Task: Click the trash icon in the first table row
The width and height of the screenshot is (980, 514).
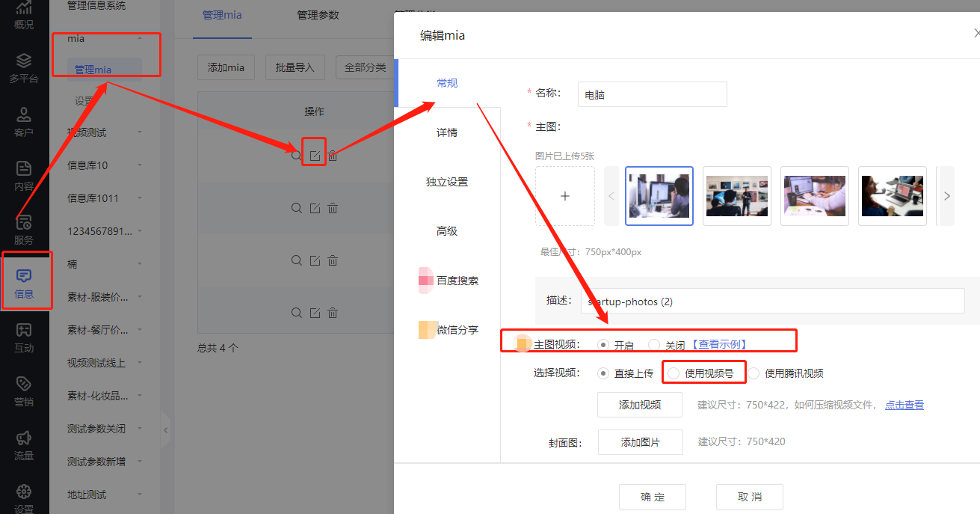Action: click(333, 156)
